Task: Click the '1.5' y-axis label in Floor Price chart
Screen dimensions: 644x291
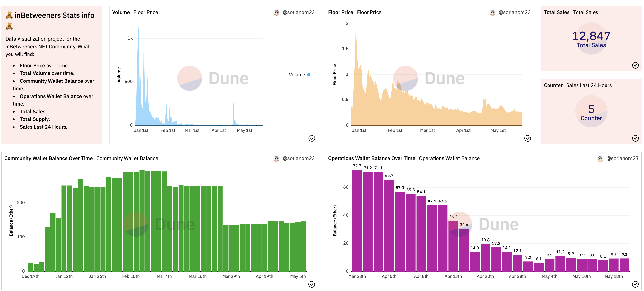Action: click(x=345, y=49)
